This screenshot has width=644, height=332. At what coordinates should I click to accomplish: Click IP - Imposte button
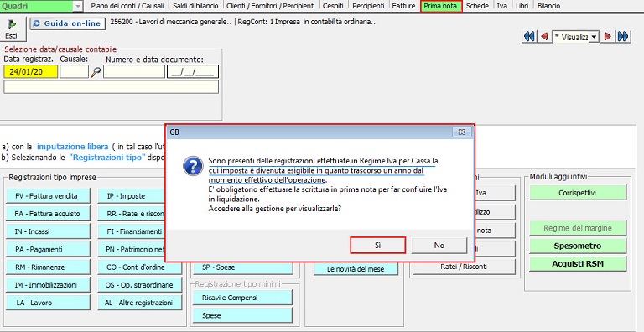(132, 196)
